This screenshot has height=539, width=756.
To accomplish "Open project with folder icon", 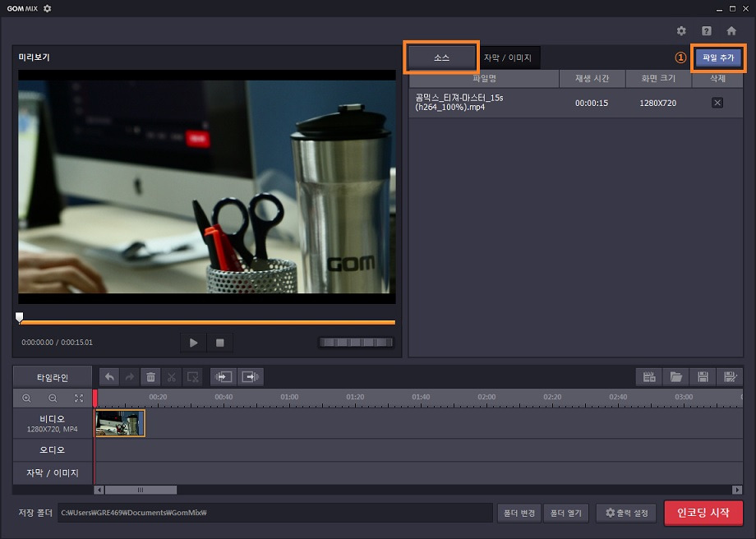I will [676, 377].
